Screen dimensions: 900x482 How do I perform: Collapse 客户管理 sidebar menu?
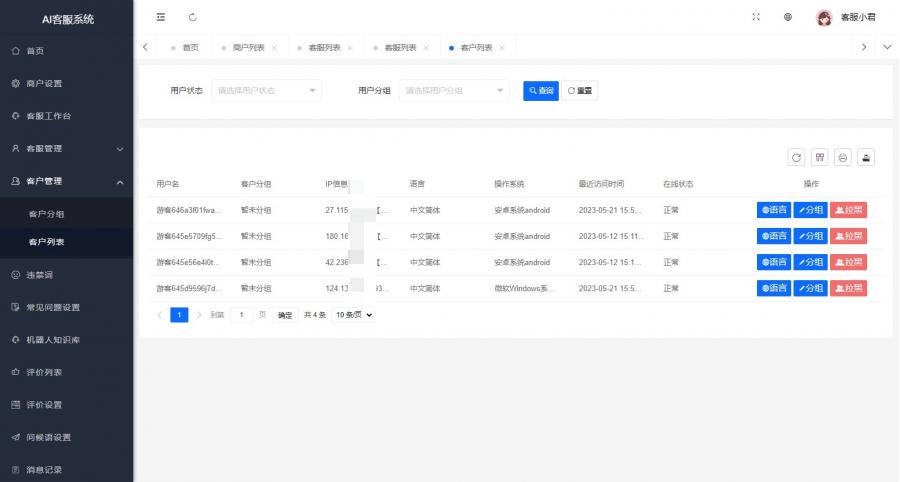point(67,181)
